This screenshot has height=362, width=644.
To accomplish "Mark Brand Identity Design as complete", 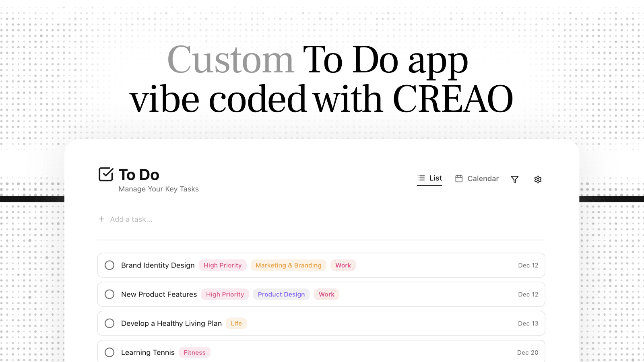I will 109,265.
